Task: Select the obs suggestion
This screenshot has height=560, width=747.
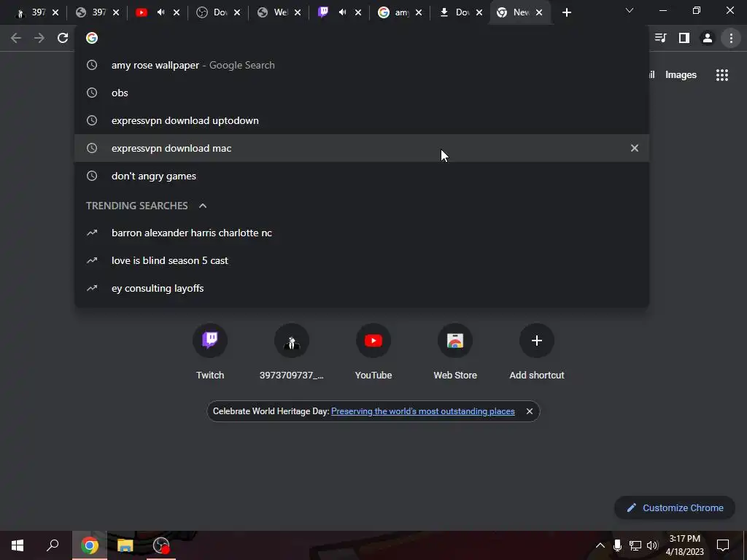Action: coord(362,93)
